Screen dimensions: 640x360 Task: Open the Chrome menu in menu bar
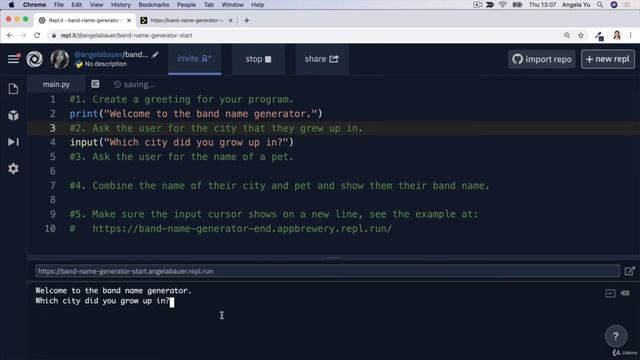click(34, 4)
